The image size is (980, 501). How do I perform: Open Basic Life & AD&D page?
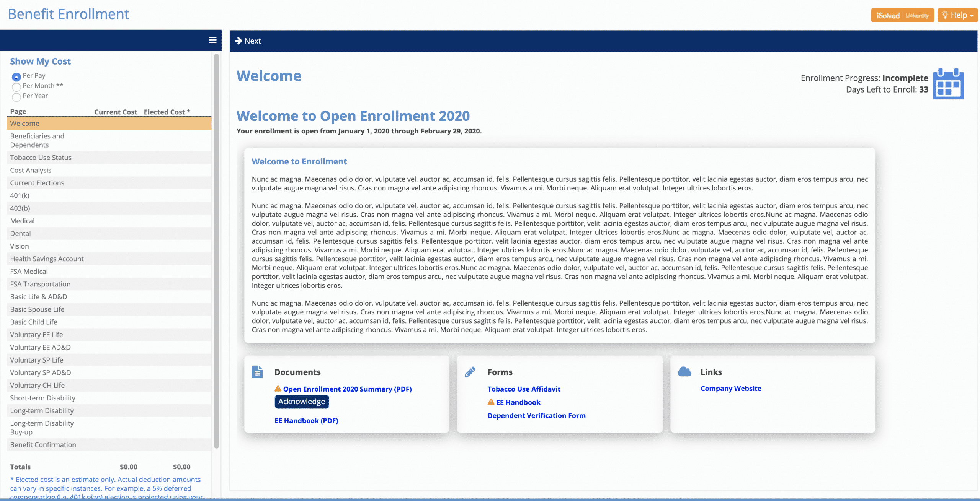[109, 296]
